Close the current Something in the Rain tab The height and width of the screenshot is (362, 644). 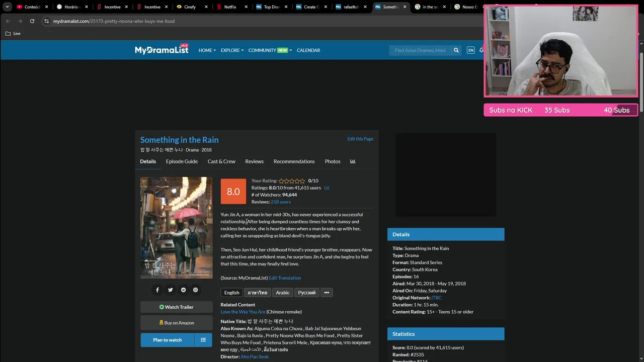[x=405, y=7]
